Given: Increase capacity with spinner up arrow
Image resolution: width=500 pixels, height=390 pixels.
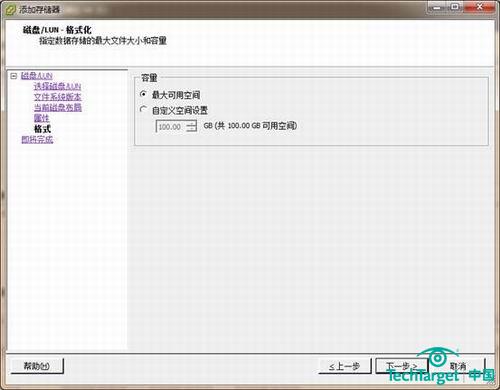Looking at the screenshot, I should (x=191, y=124).
